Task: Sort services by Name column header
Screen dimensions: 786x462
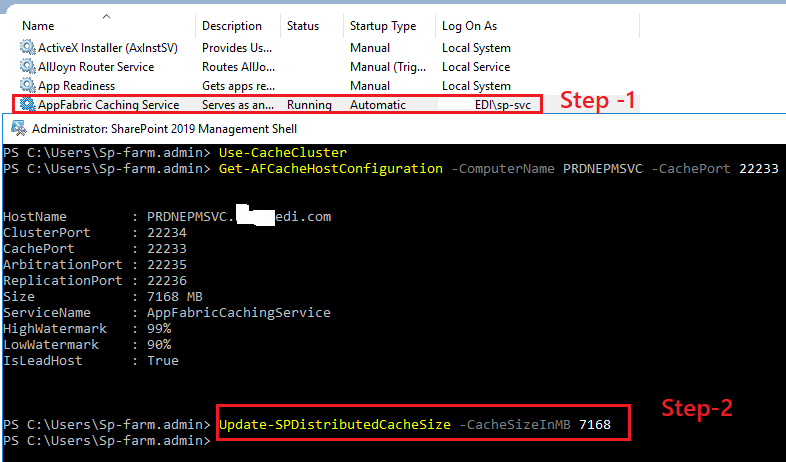Action: click(38, 26)
